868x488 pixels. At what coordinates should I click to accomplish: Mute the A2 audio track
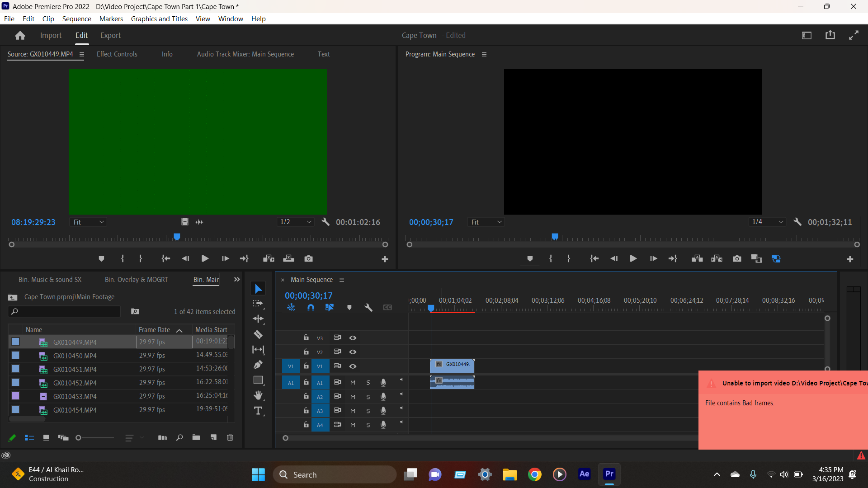[x=353, y=397]
